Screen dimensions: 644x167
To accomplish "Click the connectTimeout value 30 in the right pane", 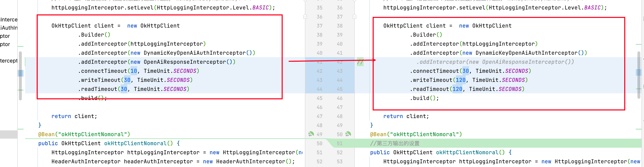I will tap(465, 71).
